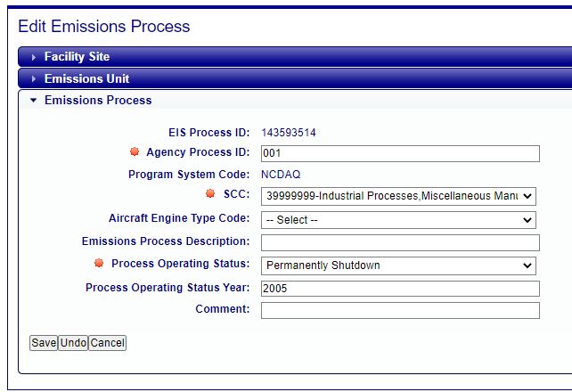Click the required marker beside Agency Process ID
572x392 pixels.
(135, 151)
